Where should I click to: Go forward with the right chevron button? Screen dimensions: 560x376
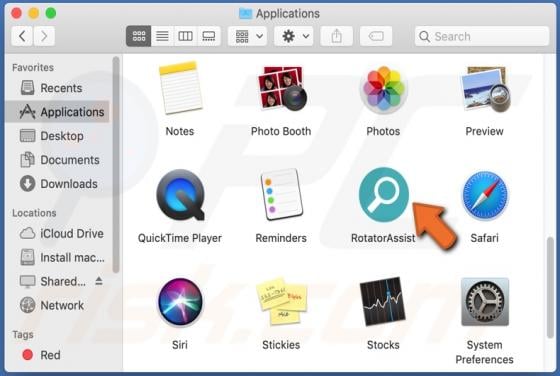pyautogui.click(x=44, y=36)
